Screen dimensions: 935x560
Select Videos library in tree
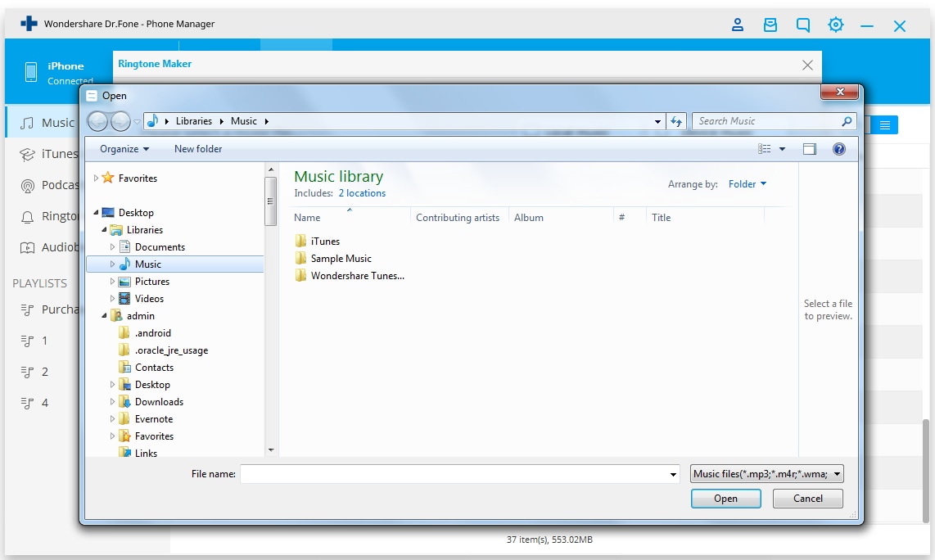(149, 299)
